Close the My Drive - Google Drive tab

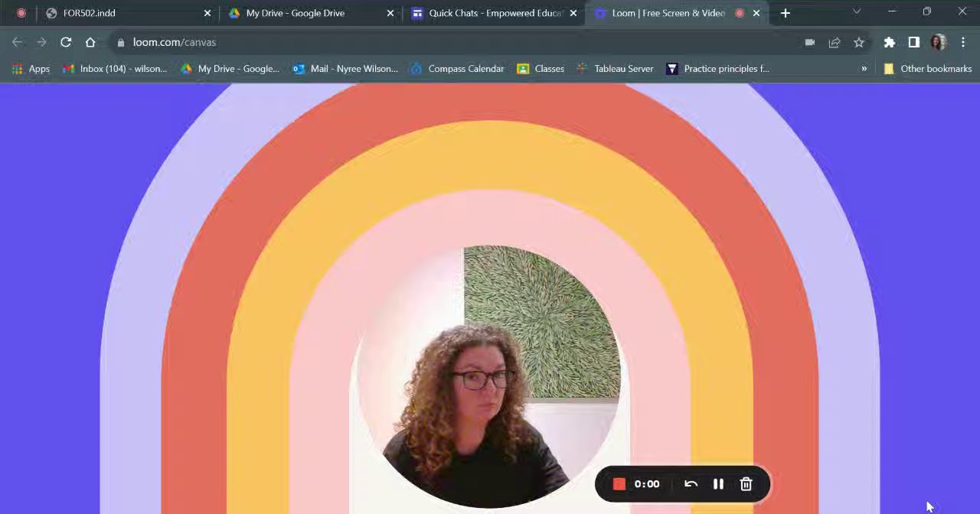point(390,13)
